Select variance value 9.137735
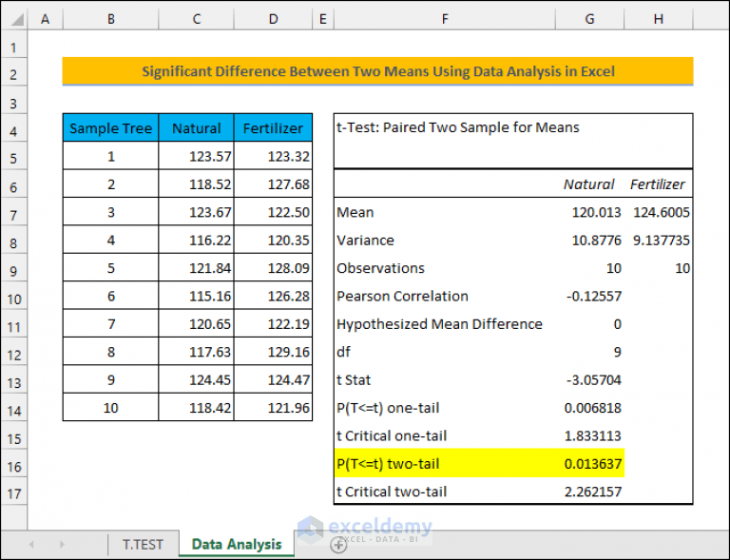Image resolution: width=730 pixels, height=560 pixels. coord(659,240)
